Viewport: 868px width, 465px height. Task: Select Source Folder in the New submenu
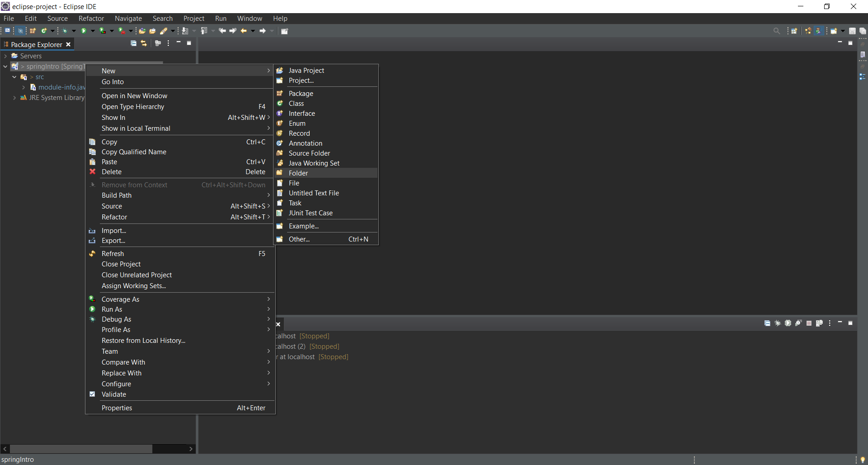click(326, 153)
